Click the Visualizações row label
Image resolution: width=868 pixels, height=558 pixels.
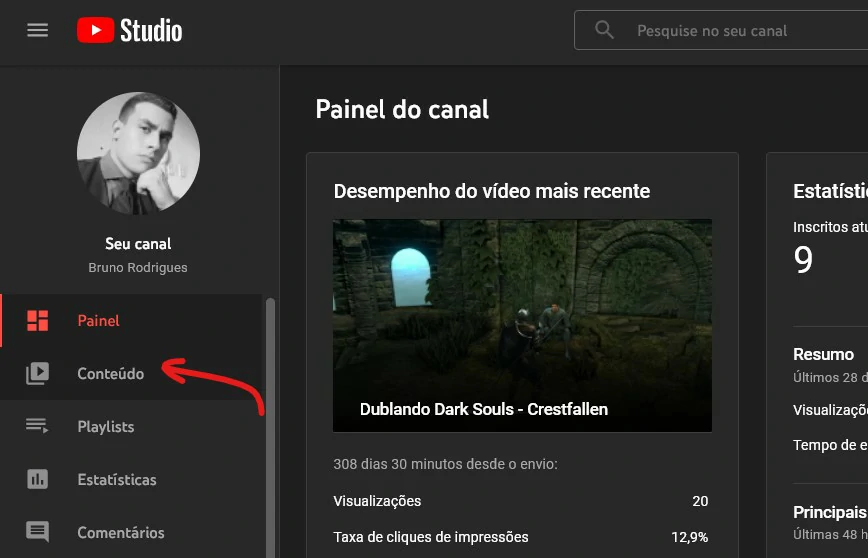tap(377, 501)
